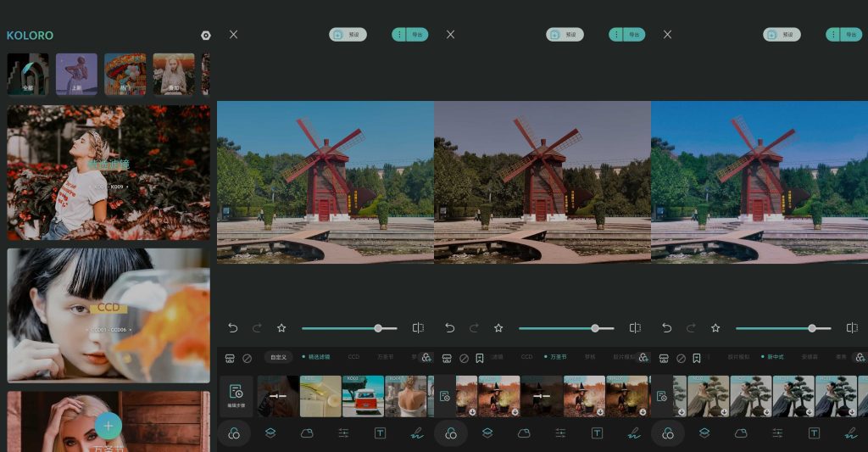The width and height of the screenshot is (868, 452).
Task: Expand the 编辑步骤 edit steps panel
Action: click(x=236, y=396)
